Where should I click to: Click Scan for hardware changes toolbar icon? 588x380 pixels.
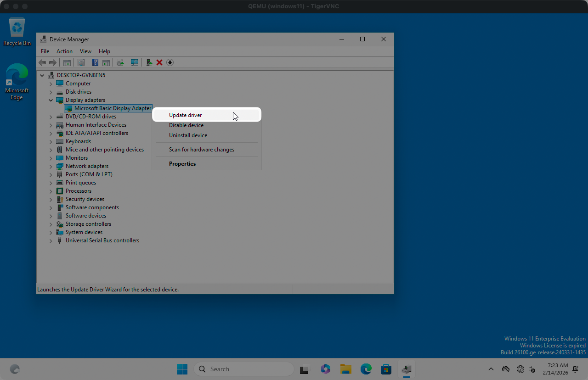click(x=135, y=62)
